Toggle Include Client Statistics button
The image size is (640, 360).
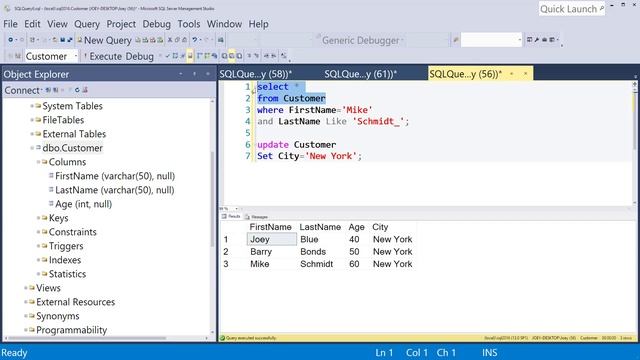tap(214, 56)
